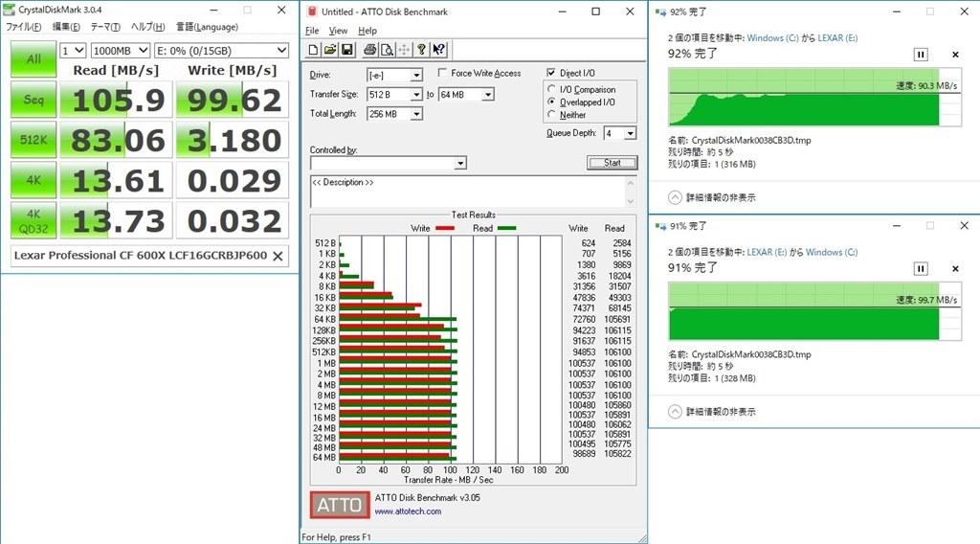Enable the Force Write Access checkbox
This screenshot has height=544, width=980.
pos(443,74)
